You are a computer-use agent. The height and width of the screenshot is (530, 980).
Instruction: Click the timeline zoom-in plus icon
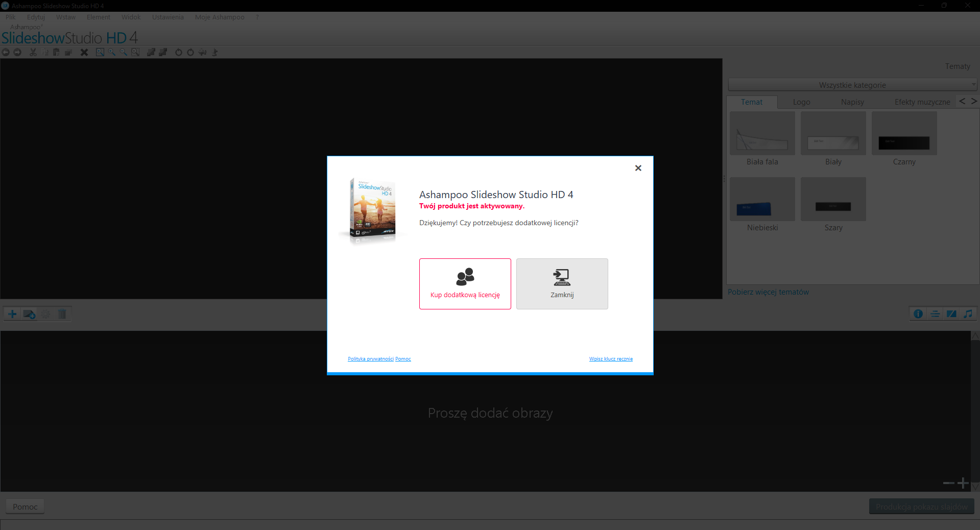963,483
